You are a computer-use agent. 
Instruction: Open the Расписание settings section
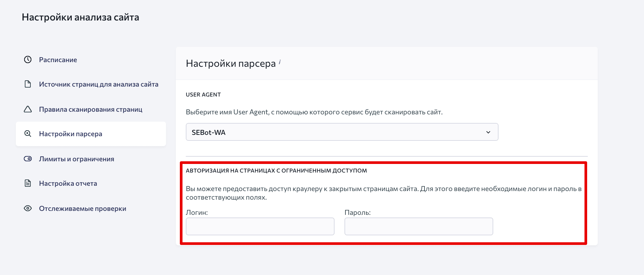click(91, 60)
